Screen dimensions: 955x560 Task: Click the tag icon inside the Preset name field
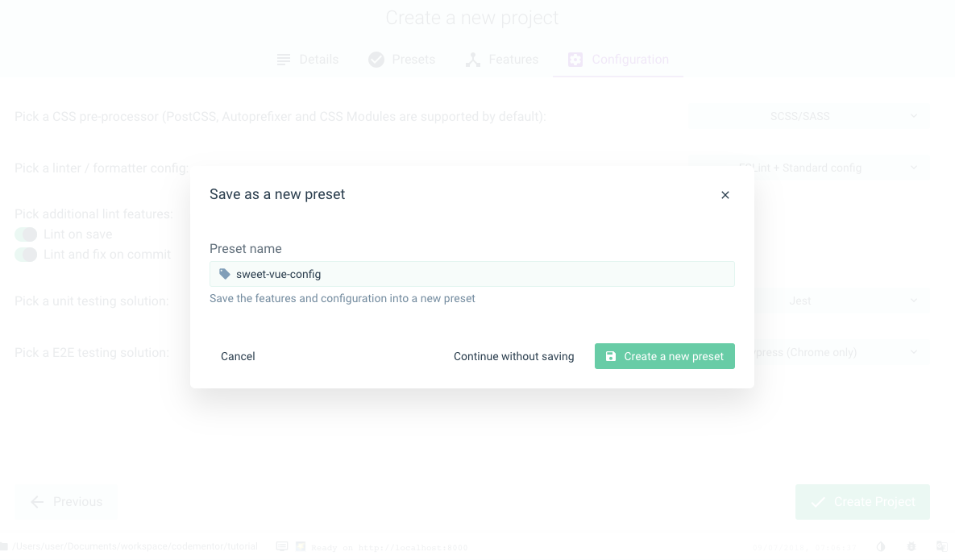224,274
